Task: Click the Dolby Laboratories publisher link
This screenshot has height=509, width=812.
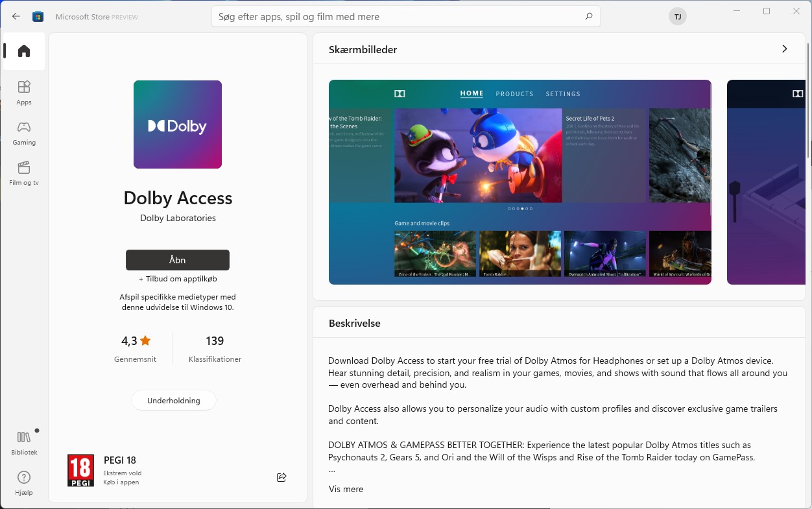Action: point(178,218)
